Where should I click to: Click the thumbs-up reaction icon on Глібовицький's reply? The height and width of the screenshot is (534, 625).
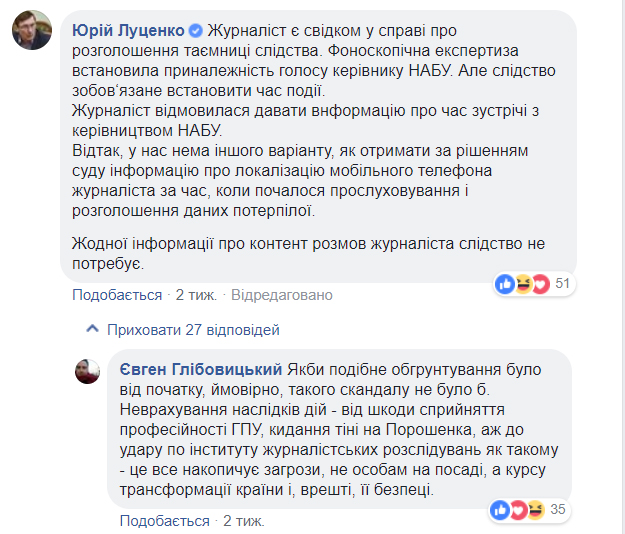pyautogui.click(x=499, y=511)
